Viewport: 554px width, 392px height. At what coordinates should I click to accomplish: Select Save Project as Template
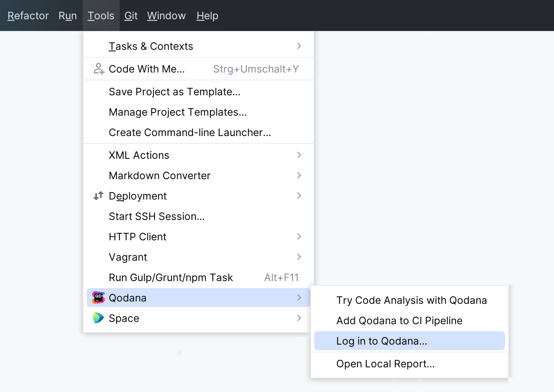tap(174, 91)
